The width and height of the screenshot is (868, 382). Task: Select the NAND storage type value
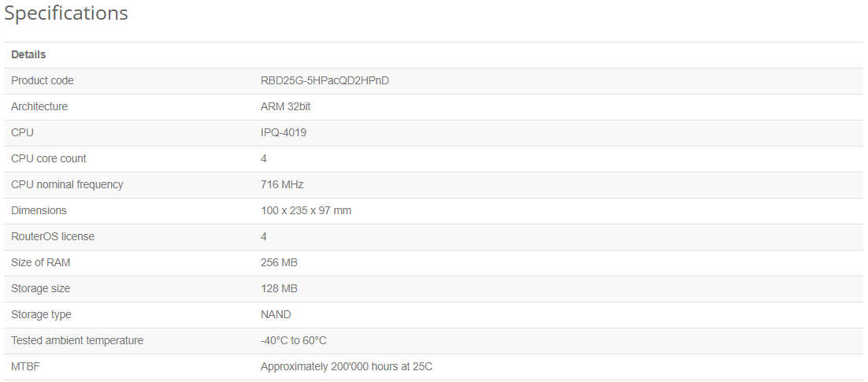(x=276, y=315)
